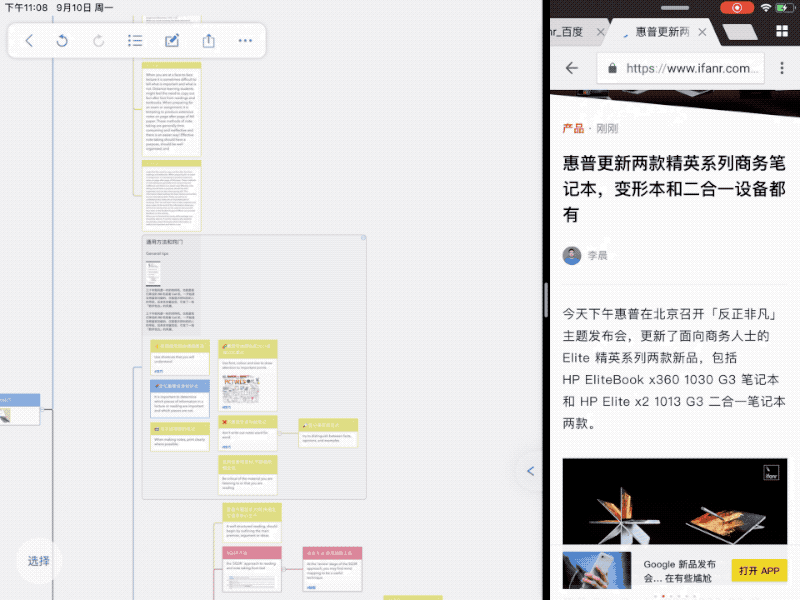
Task: Open author name 李晨
Action: point(597,256)
